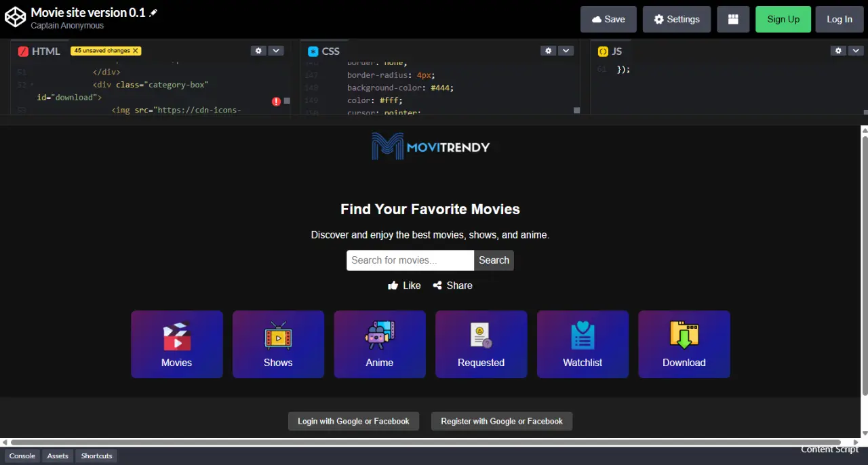
Task: Click the 'Movie site version 0.1' title
Action: point(88,12)
